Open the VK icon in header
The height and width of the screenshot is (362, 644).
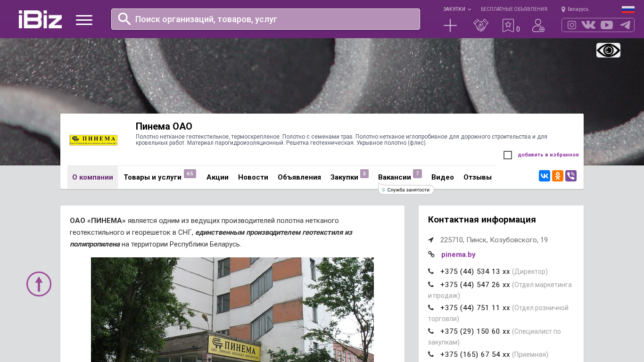pyautogui.click(x=588, y=25)
